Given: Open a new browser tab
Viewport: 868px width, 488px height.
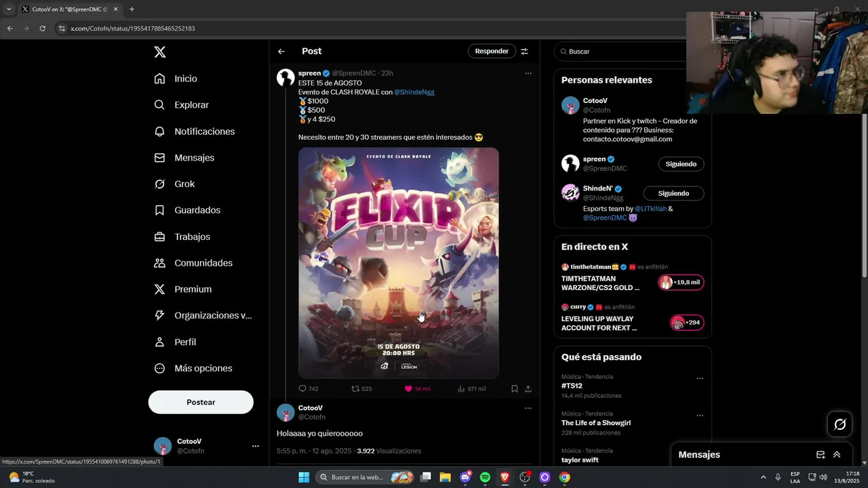Looking at the screenshot, I should [x=132, y=9].
